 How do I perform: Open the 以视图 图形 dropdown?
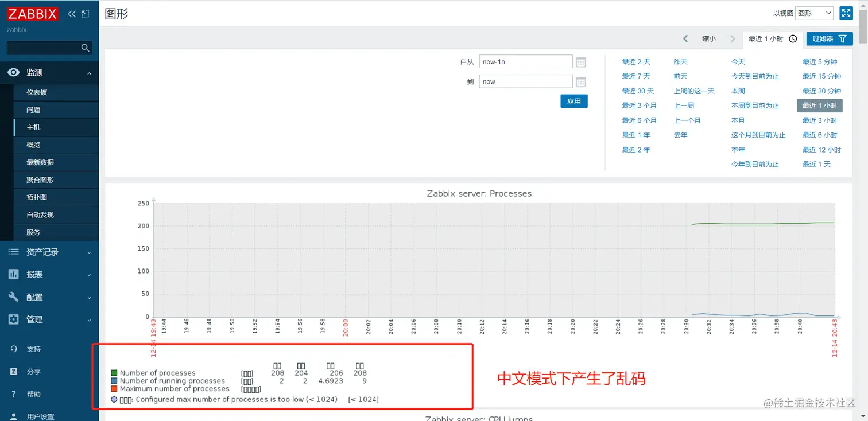click(x=815, y=13)
